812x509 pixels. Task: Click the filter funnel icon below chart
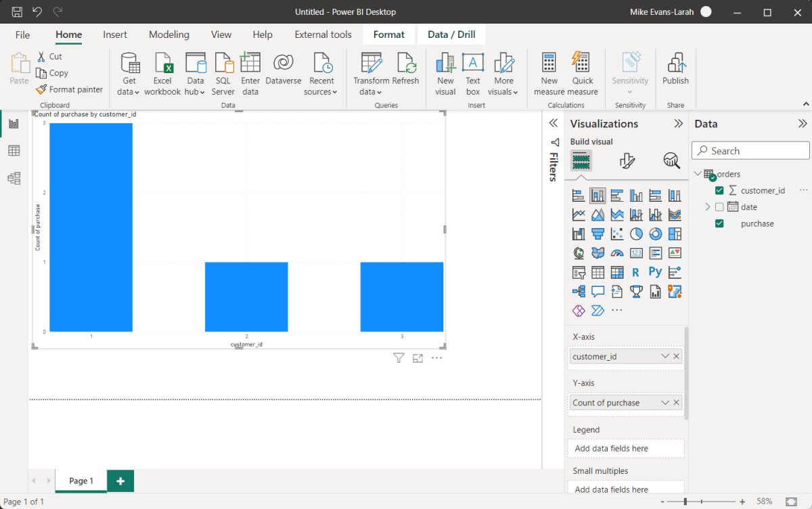(399, 358)
